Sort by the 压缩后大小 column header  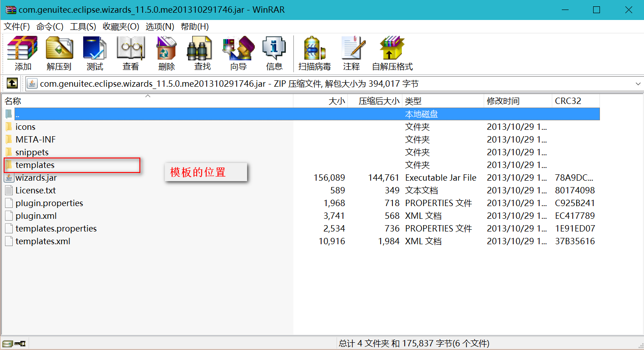375,101
